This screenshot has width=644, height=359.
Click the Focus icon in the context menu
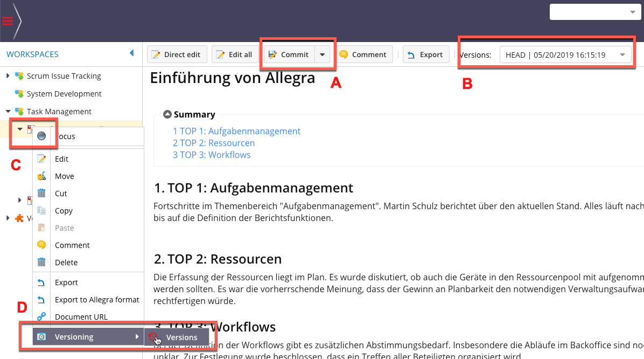pos(41,136)
